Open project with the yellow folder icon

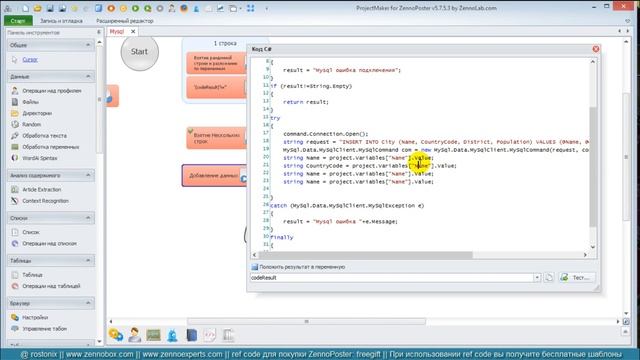point(38,8)
